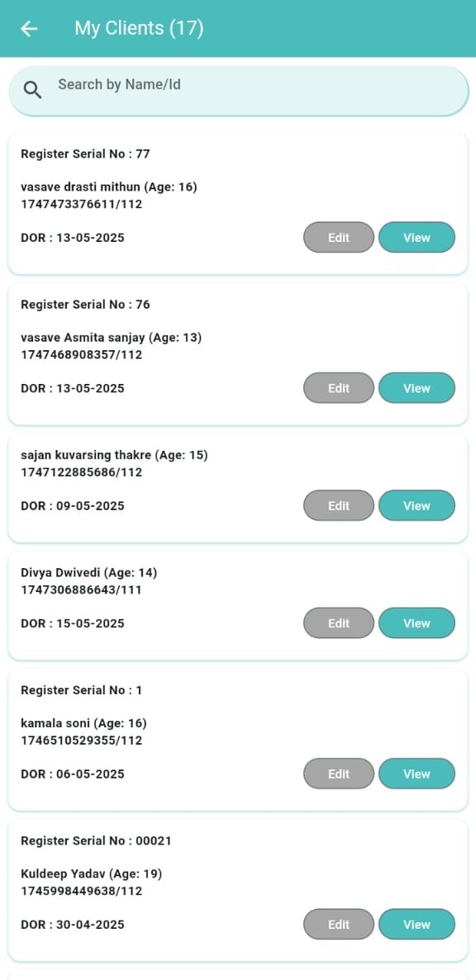Edit kamala soni's entry

[x=338, y=774]
